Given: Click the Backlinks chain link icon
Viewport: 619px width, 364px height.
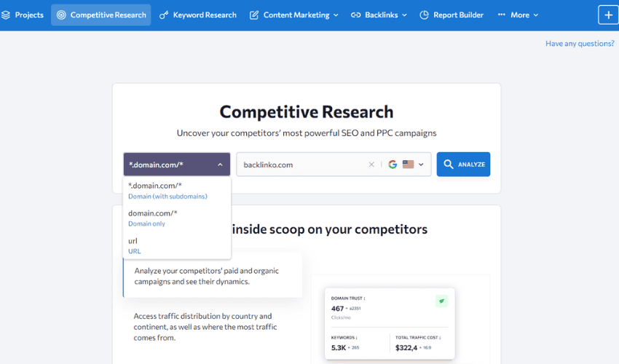Looking at the screenshot, I should [355, 15].
